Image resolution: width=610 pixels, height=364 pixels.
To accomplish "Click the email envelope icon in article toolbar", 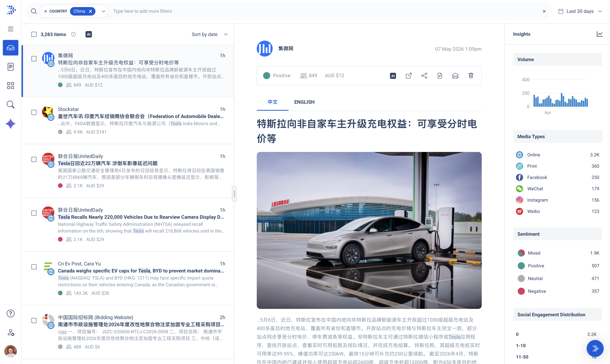I will tap(455, 76).
